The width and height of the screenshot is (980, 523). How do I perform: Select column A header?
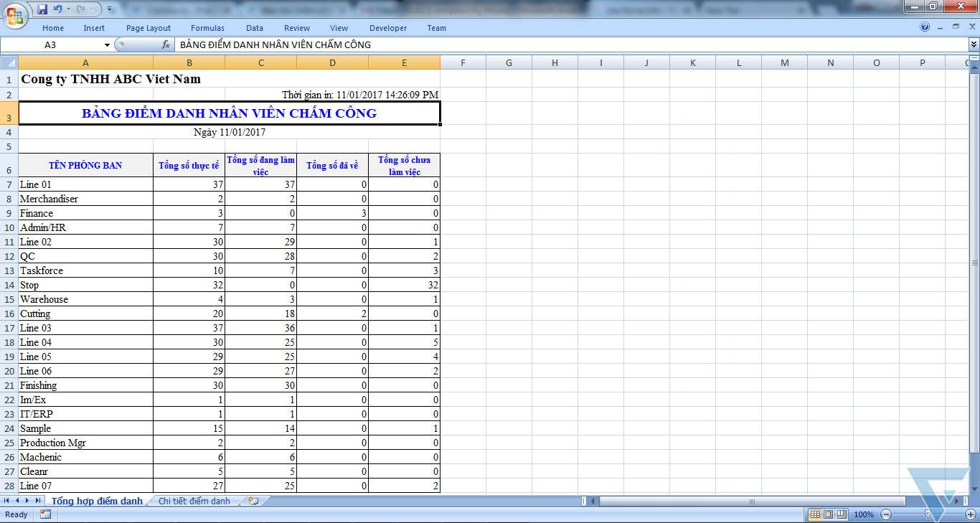click(x=86, y=62)
